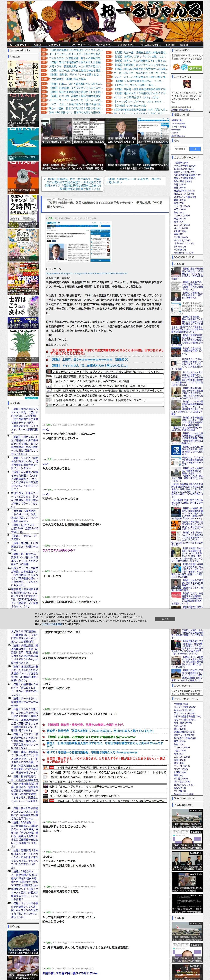Open the ライブドア利用規約 link in cookie notice
The width and height of the screenshot is (210, 980).
52,624
